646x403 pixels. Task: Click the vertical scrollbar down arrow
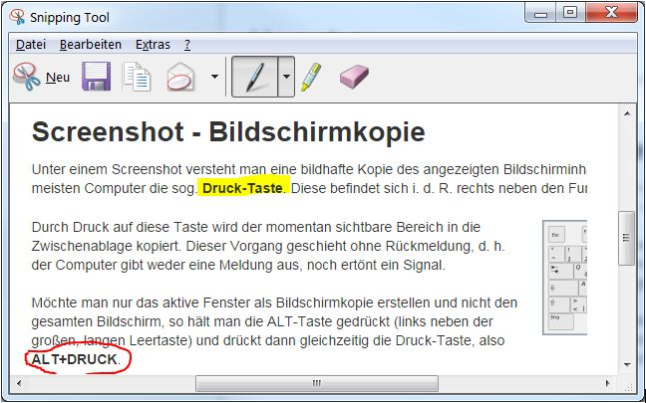[627, 364]
